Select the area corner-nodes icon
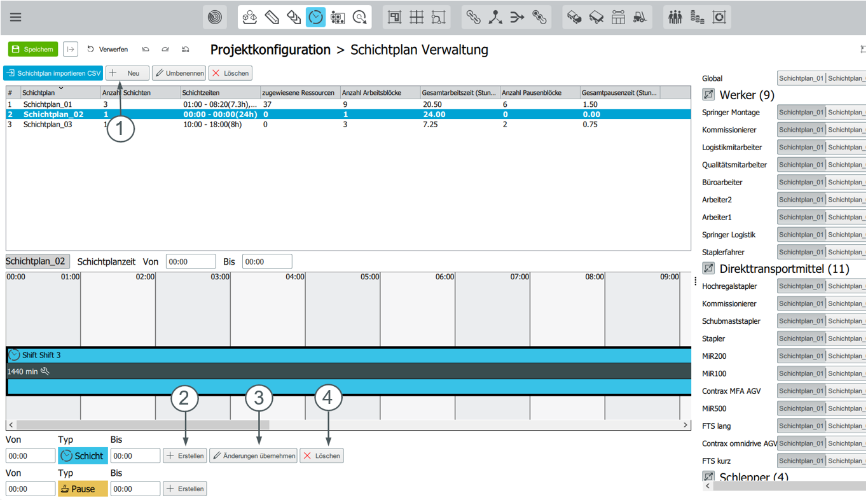The width and height of the screenshot is (868, 500). pos(439,17)
